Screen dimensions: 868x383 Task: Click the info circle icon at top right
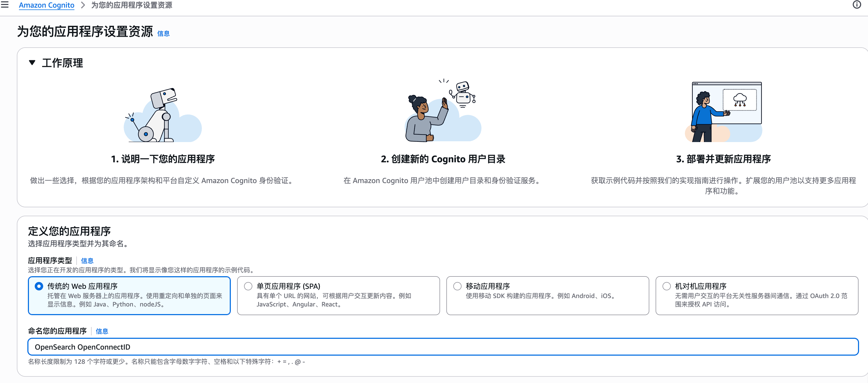856,5
